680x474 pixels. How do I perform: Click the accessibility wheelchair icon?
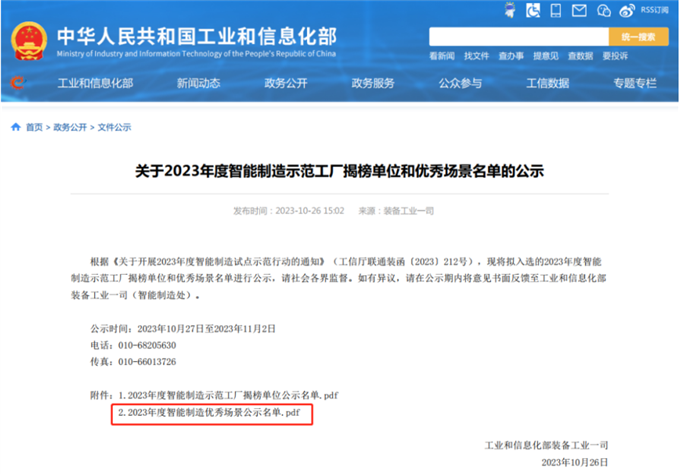533,10
